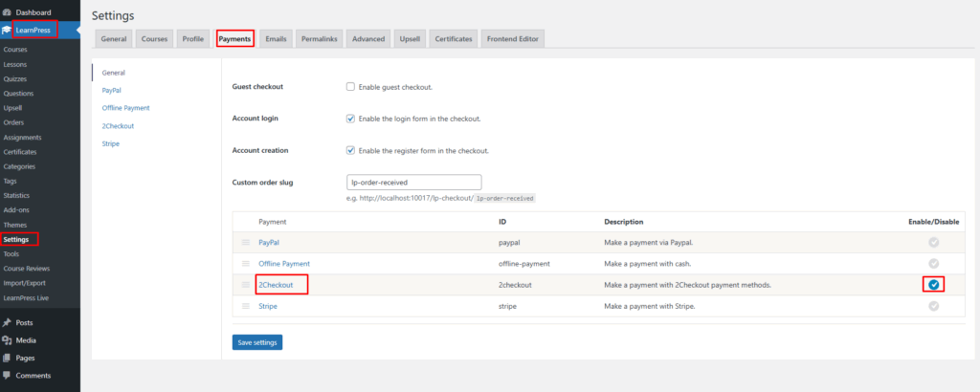980x392 pixels.
Task: Click the Dashboard gauge icon
Action: [x=7, y=12]
